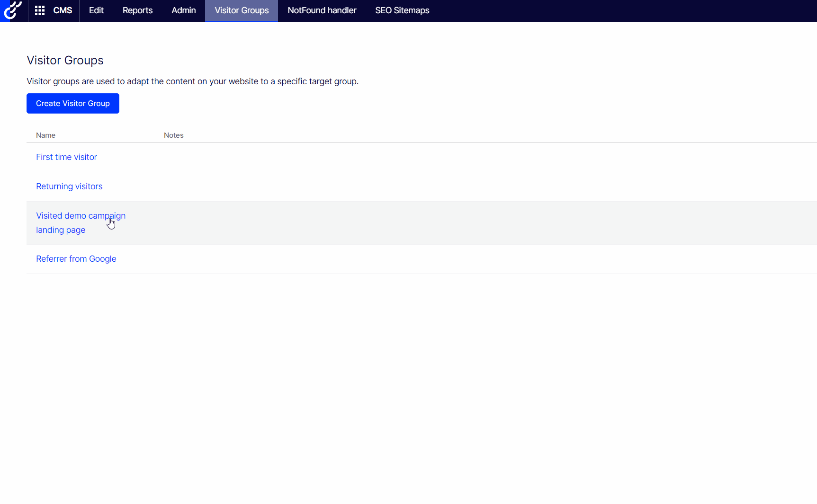
Task: Switch to the Edit view
Action: tap(96, 10)
